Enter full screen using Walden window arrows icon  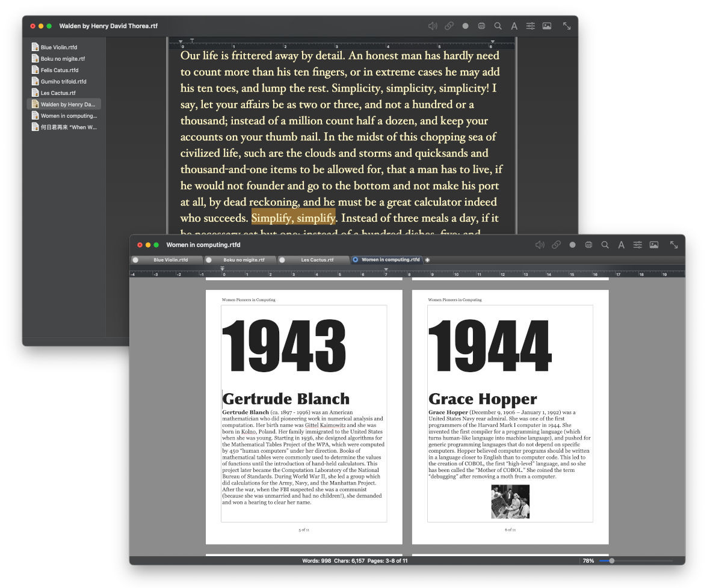pos(566,26)
